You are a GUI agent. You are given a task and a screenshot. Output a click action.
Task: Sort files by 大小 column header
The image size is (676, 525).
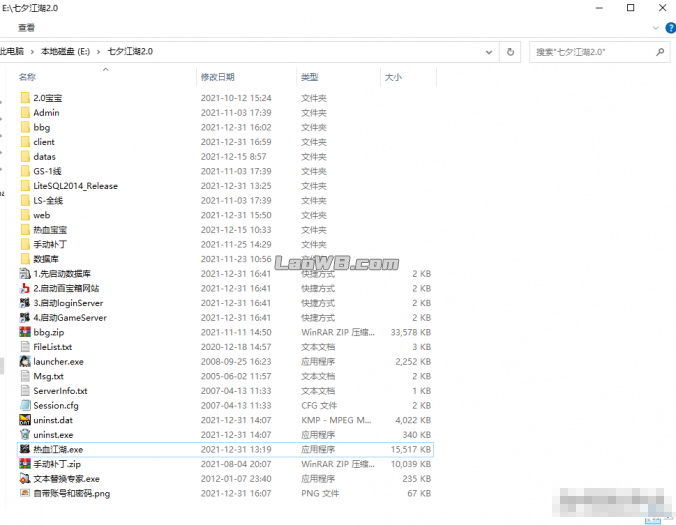click(x=393, y=77)
